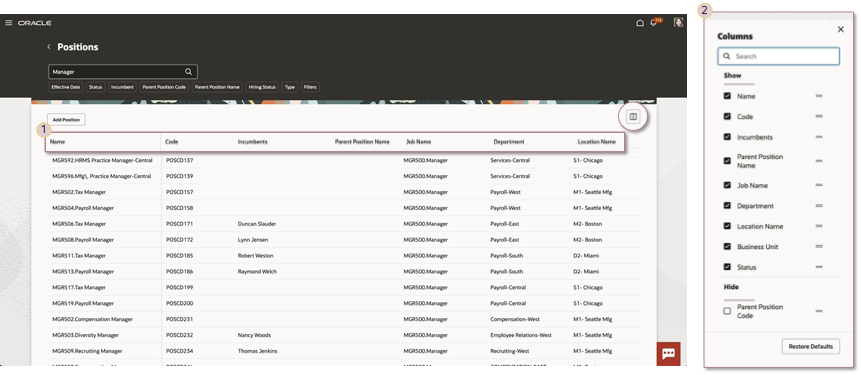The height and width of the screenshot is (375, 861).
Task: Open the Status filter chip
Action: tap(96, 87)
